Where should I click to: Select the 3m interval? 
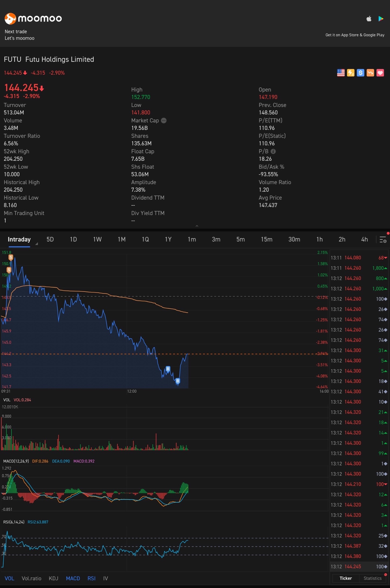(216, 239)
